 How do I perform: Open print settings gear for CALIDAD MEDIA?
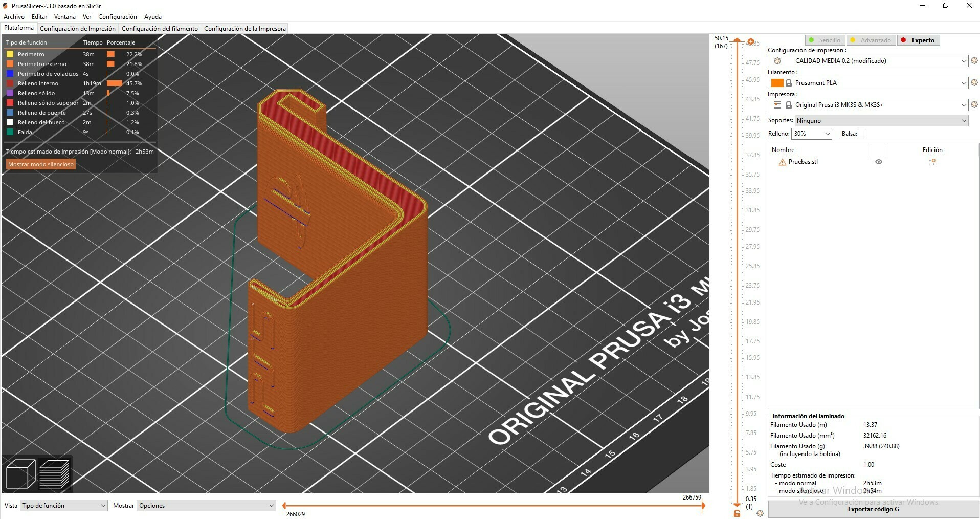pyautogui.click(x=974, y=61)
